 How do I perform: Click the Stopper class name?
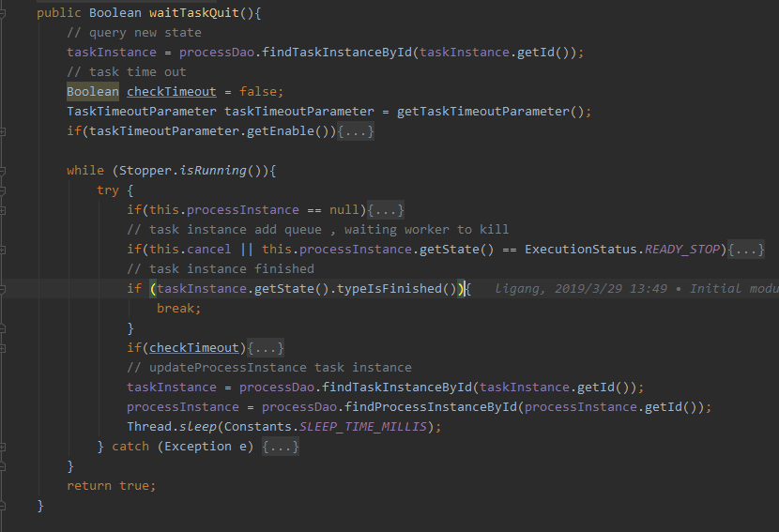[x=145, y=171]
